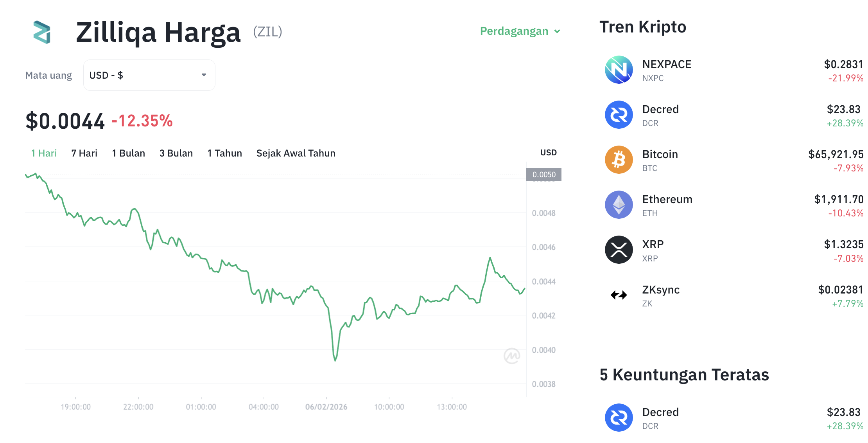Click the $0.0044 price display
This screenshot has height=443, width=868.
point(64,121)
